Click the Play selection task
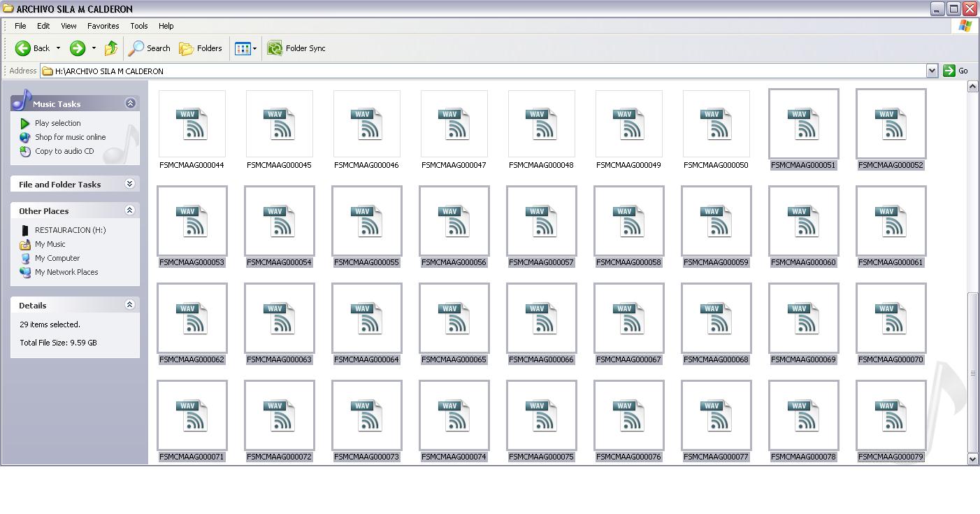The image size is (980, 514). click(57, 123)
